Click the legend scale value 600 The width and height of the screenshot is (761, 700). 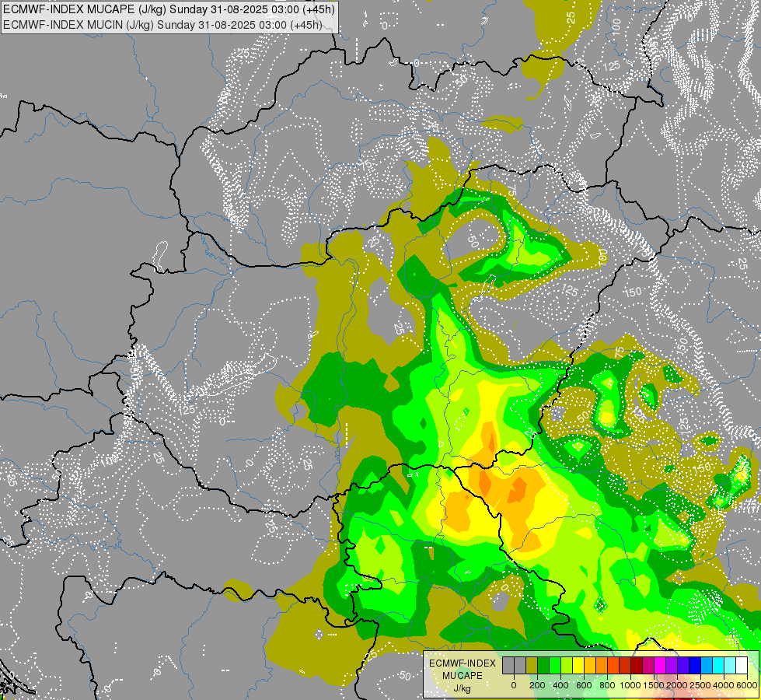click(585, 685)
